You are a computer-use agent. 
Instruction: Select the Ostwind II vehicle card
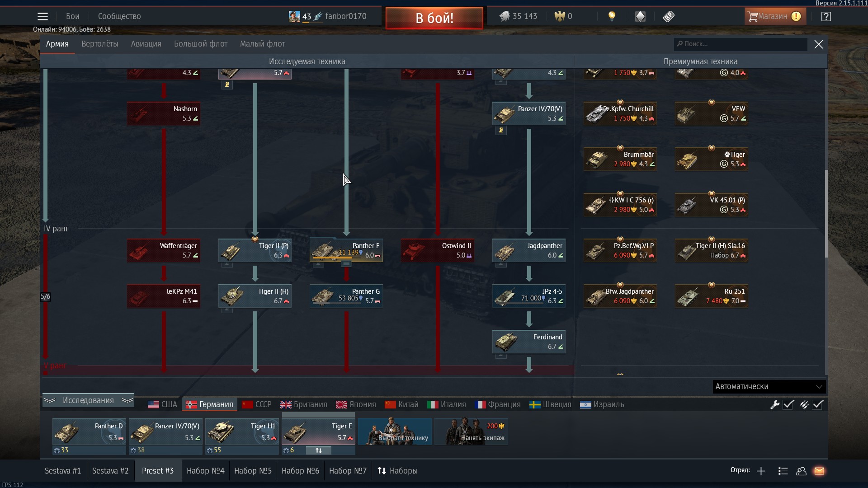438,250
